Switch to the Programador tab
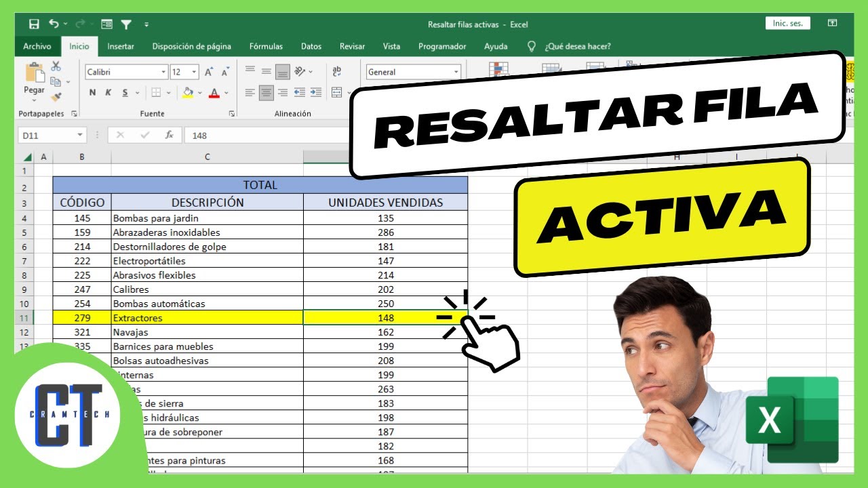The image size is (868, 488). (x=442, y=47)
